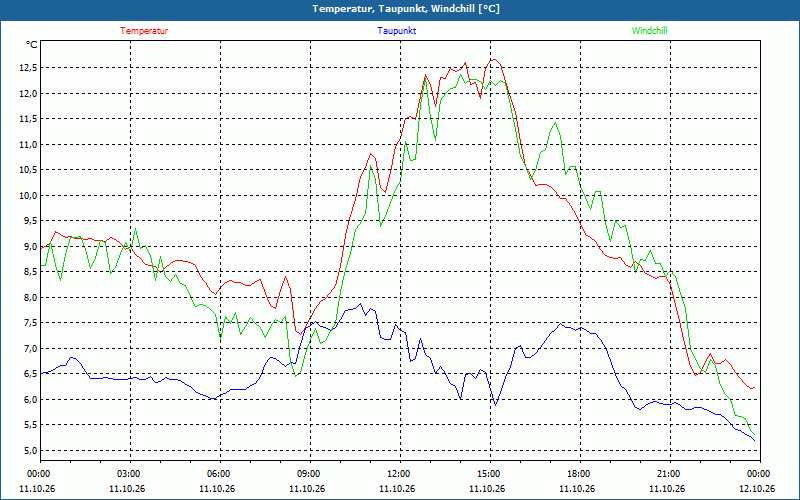Viewport: 800px width, 500px height.
Task: Click the '00:00' label dated 12.10.26
Action: pyautogui.click(x=760, y=474)
